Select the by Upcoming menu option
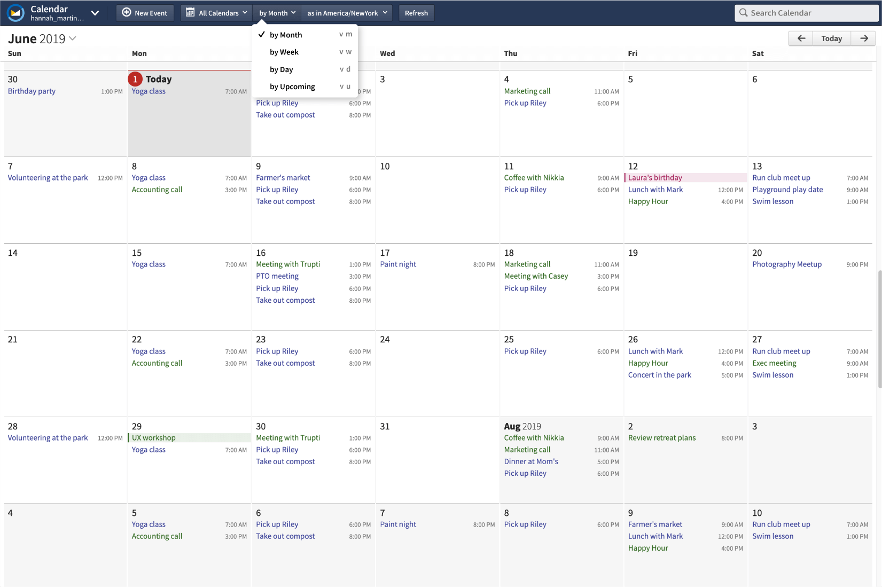The height and width of the screenshot is (588, 882). click(305, 87)
